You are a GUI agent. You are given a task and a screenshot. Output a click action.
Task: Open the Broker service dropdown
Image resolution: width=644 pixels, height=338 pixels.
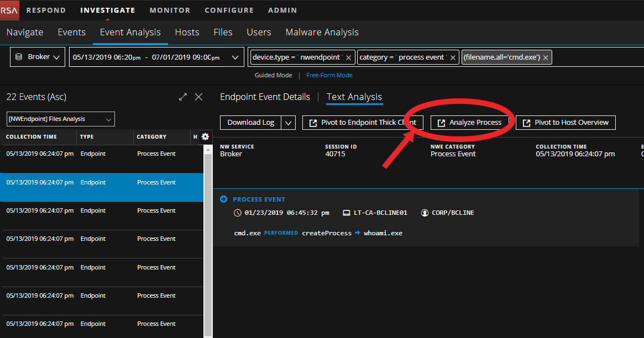(x=38, y=57)
